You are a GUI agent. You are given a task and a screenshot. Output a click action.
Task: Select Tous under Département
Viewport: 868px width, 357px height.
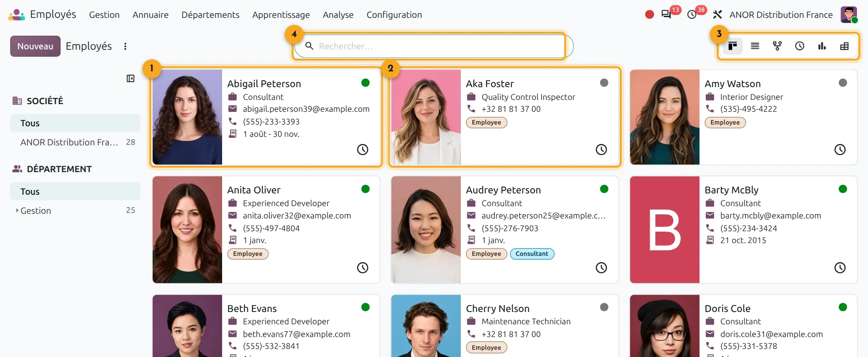(x=75, y=192)
